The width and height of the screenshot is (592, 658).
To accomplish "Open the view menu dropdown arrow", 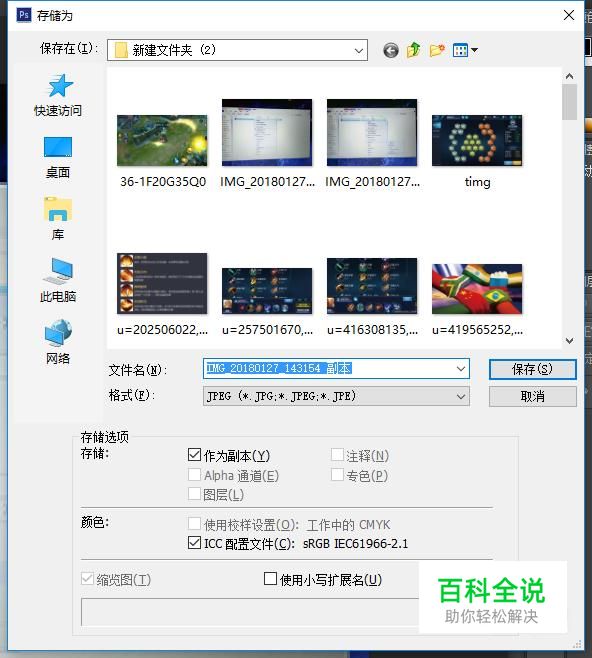I will (475, 50).
